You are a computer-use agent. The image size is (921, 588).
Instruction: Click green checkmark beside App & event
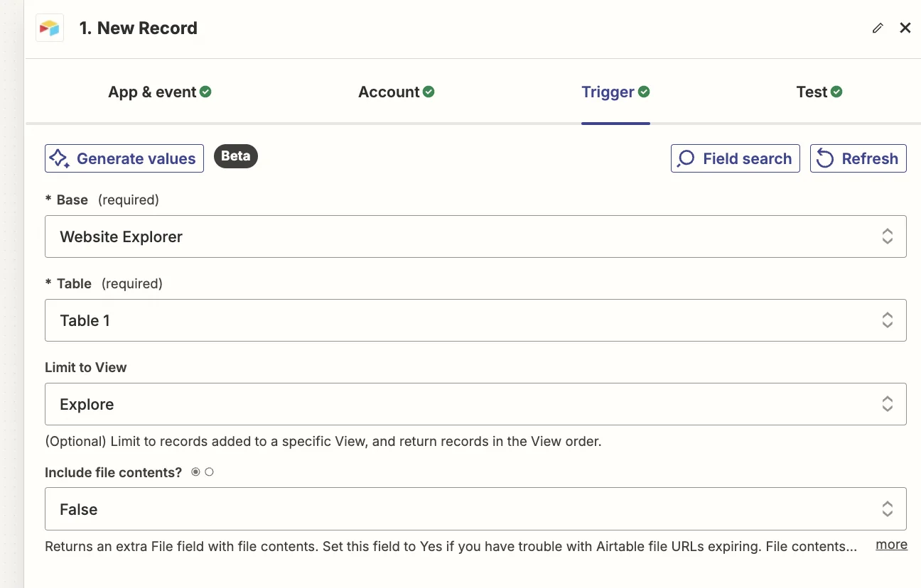click(205, 92)
